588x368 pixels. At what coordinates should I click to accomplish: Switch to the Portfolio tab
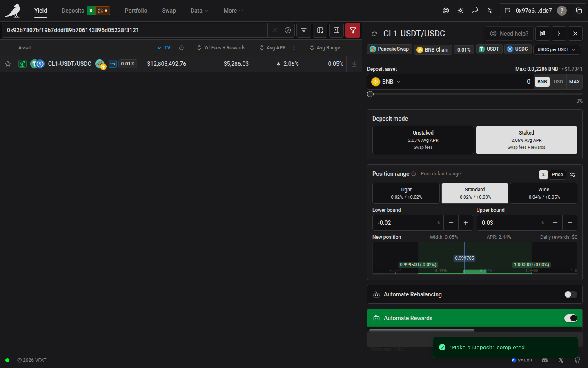pyautogui.click(x=136, y=11)
